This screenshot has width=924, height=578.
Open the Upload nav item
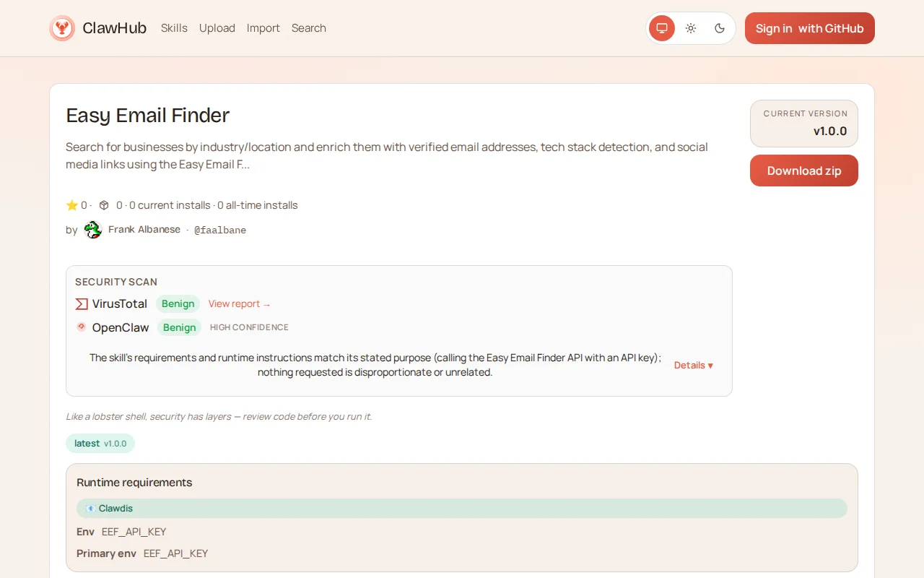[217, 28]
